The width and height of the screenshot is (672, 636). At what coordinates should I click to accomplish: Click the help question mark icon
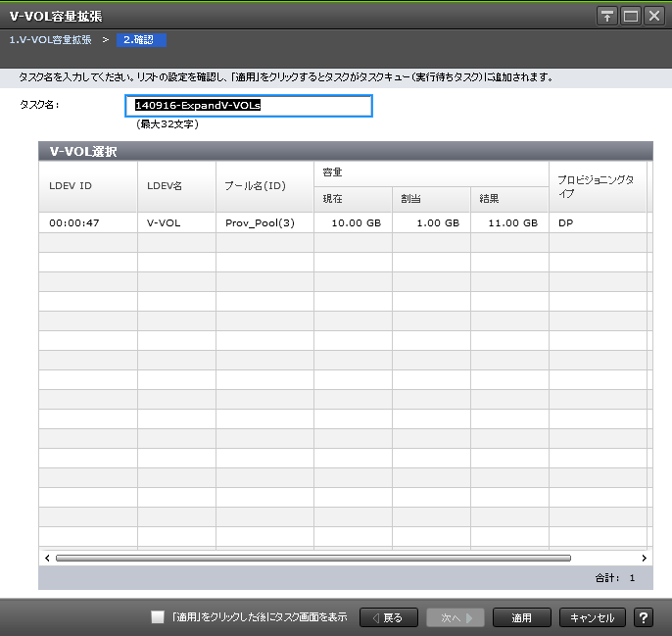point(644,617)
